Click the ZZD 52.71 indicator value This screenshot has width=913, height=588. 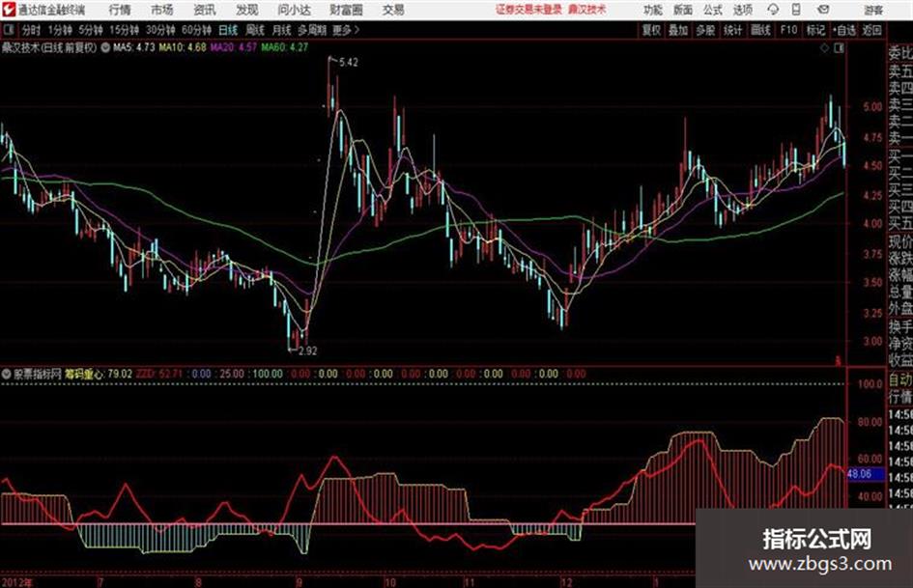pos(159,374)
